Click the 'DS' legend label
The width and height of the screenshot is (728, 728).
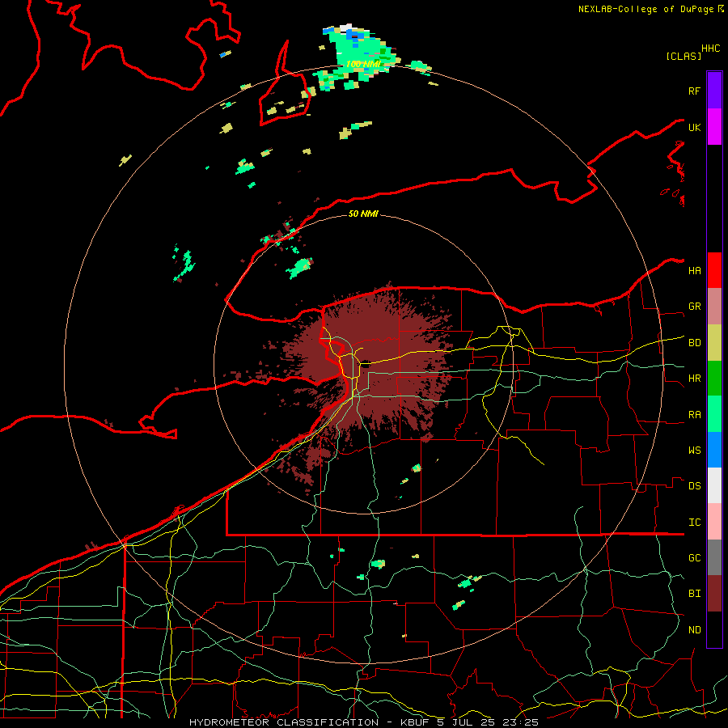click(x=694, y=486)
